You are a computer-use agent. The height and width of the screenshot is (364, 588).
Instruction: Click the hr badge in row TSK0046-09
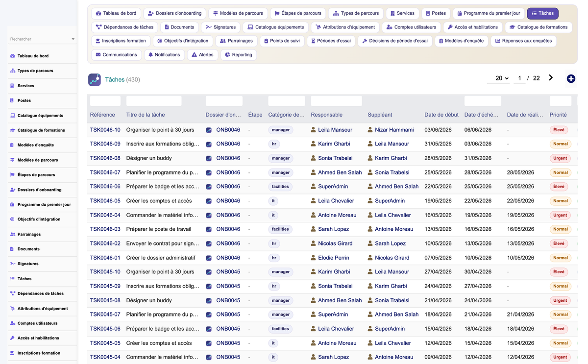(274, 144)
